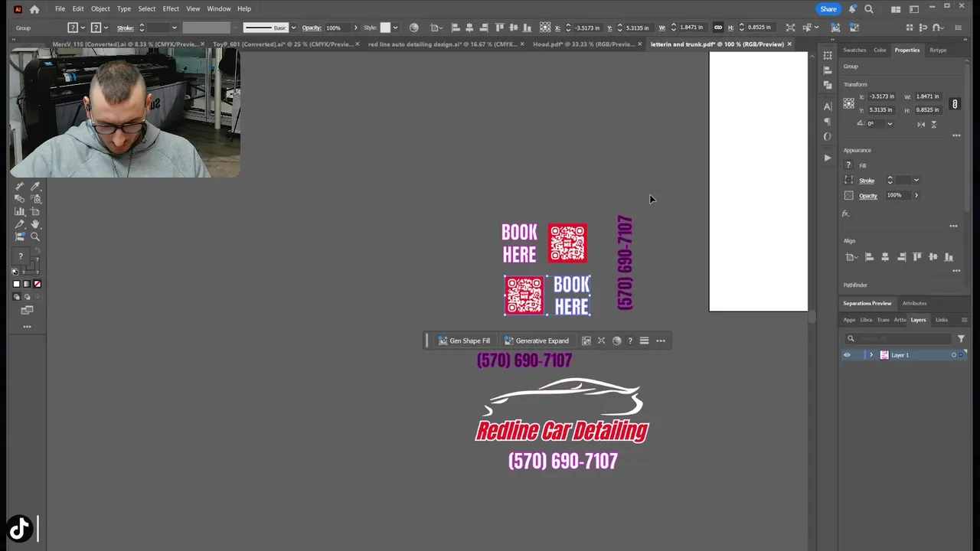The image size is (980, 551).
Task: Open Appearance section more options dots
Action: (x=953, y=226)
